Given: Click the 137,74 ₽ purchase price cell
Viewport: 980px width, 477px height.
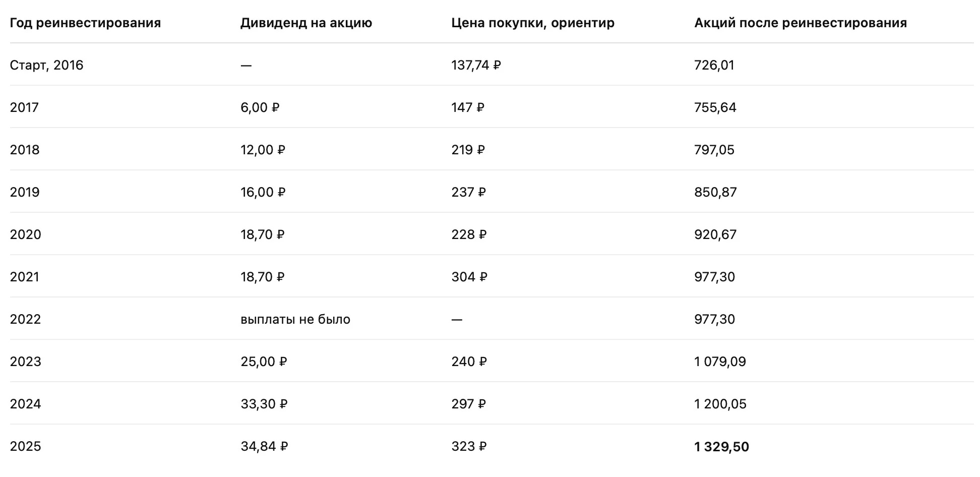Looking at the screenshot, I should coord(476,66).
